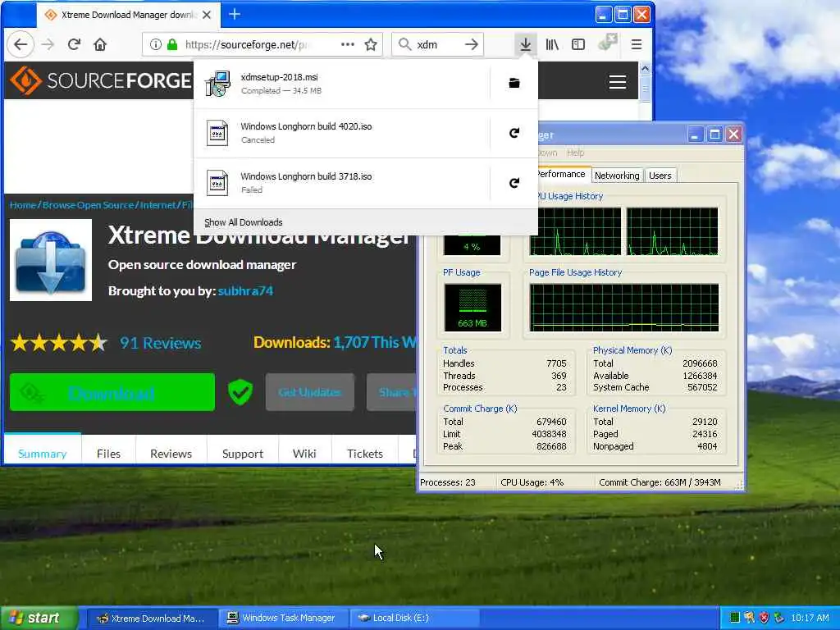Viewport: 840px width, 630px height.
Task: Click the 10:17 AM system clock
Action: pyautogui.click(x=810, y=618)
